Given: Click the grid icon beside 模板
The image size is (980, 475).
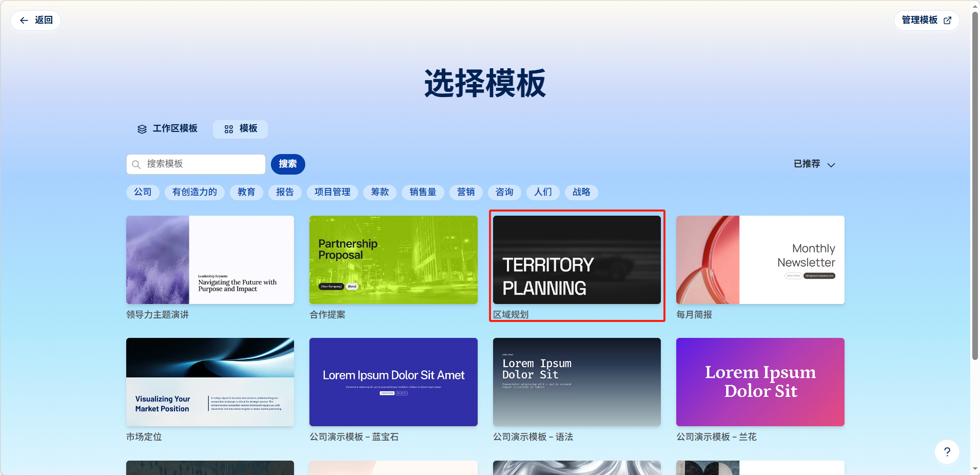Looking at the screenshot, I should coord(229,129).
